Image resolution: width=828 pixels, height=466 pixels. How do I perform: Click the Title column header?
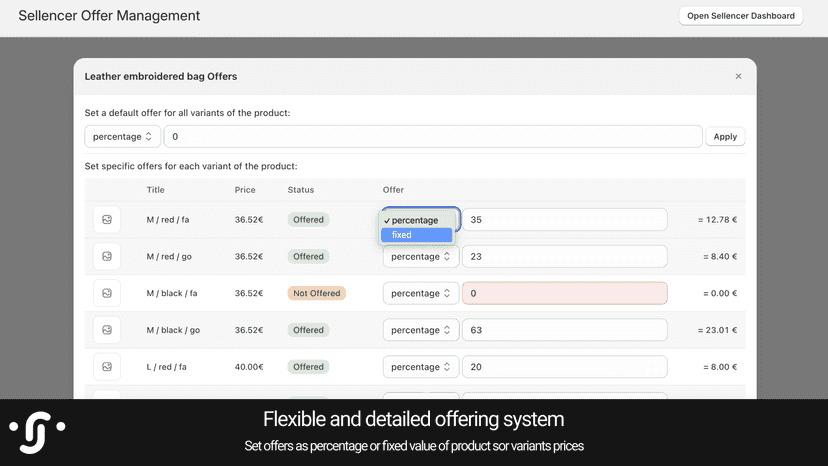[155, 190]
